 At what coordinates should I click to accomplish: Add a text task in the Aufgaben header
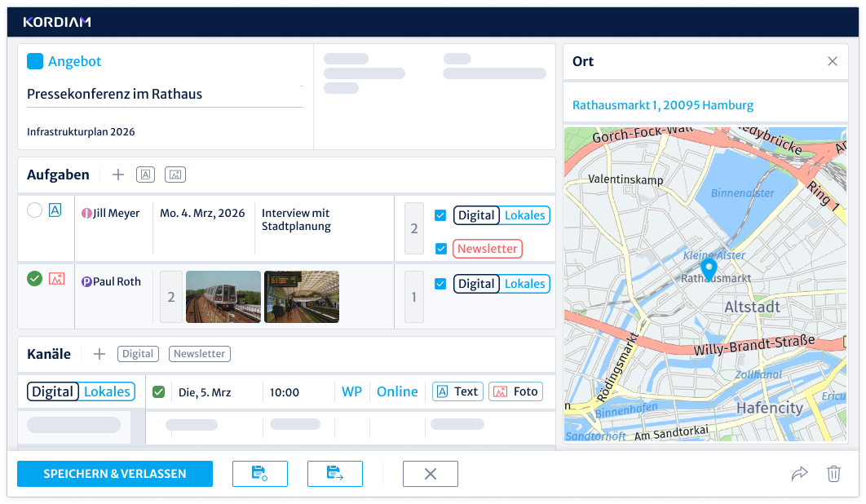[x=145, y=175]
